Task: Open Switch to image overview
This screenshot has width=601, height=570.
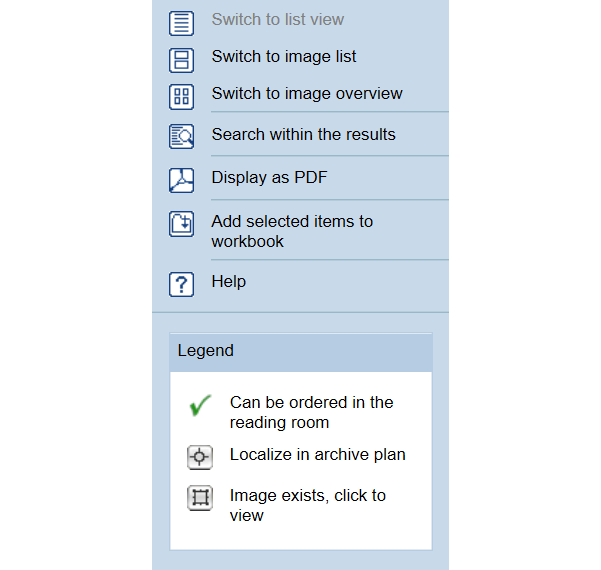Action: coord(307,93)
